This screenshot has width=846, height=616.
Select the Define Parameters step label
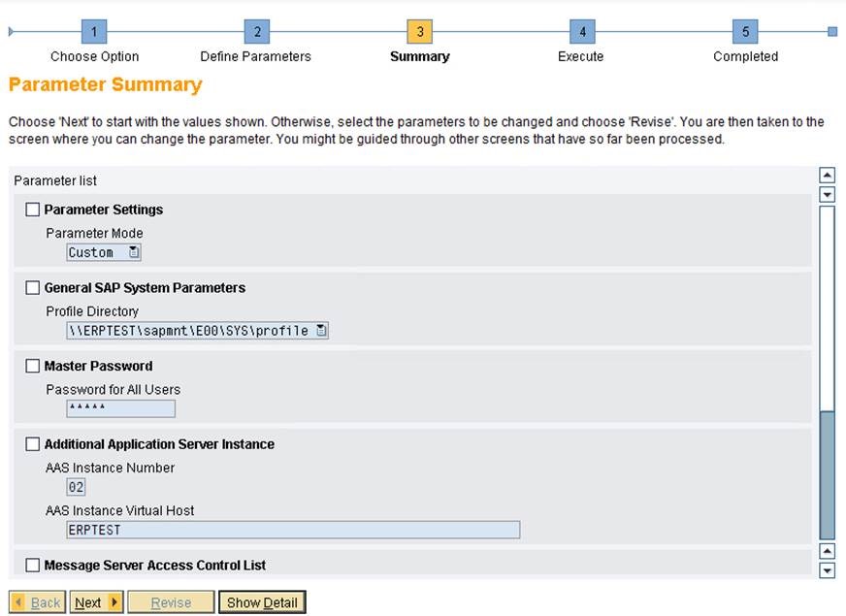coord(256,56)
